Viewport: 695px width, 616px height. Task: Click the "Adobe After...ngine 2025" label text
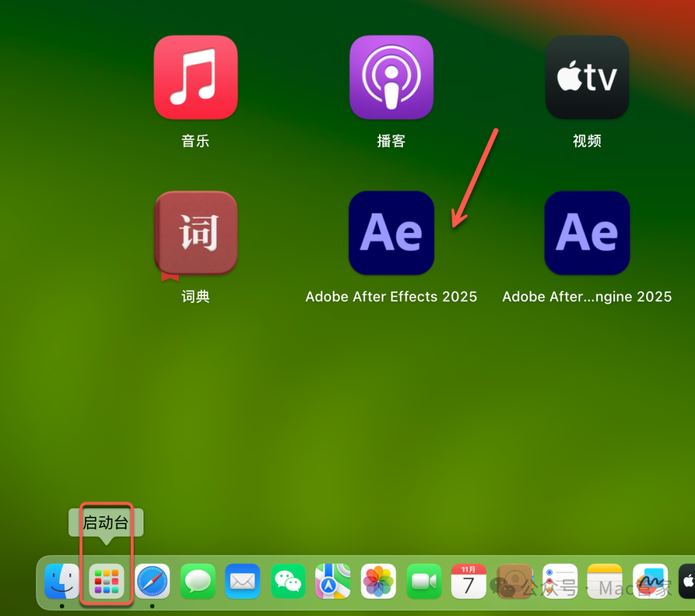[587, 296]
